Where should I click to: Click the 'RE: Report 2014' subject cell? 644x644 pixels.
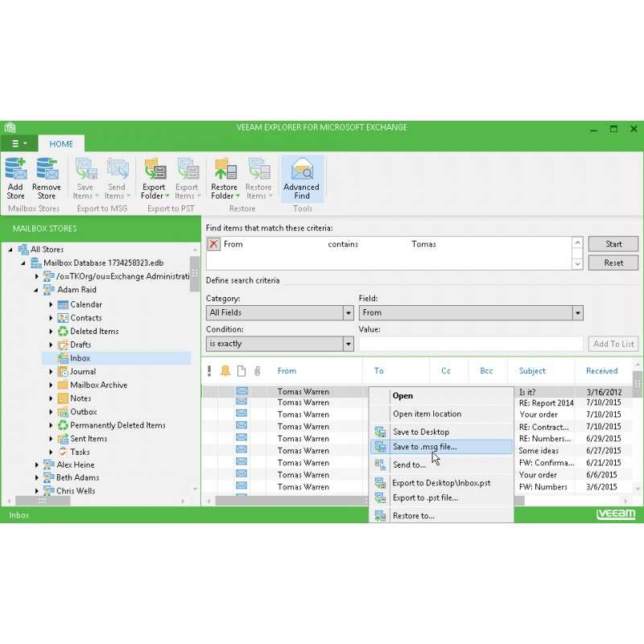pos(547,403)
